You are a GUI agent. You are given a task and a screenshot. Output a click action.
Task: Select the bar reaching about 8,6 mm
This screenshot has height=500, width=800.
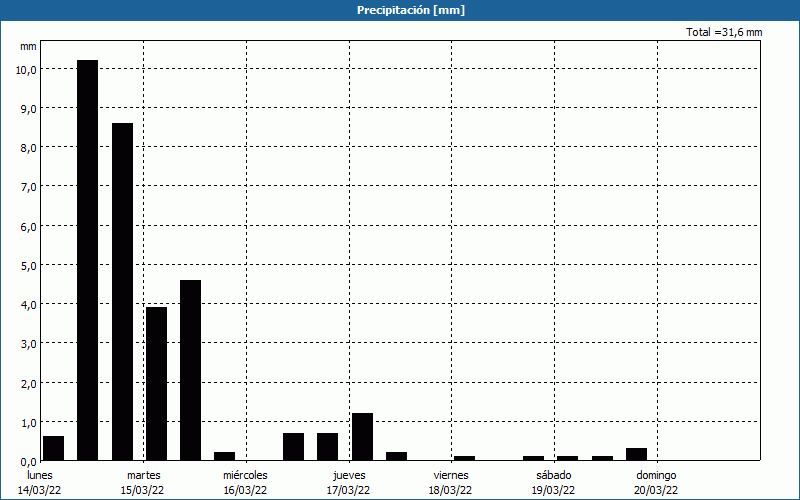(x=122, y=292)
